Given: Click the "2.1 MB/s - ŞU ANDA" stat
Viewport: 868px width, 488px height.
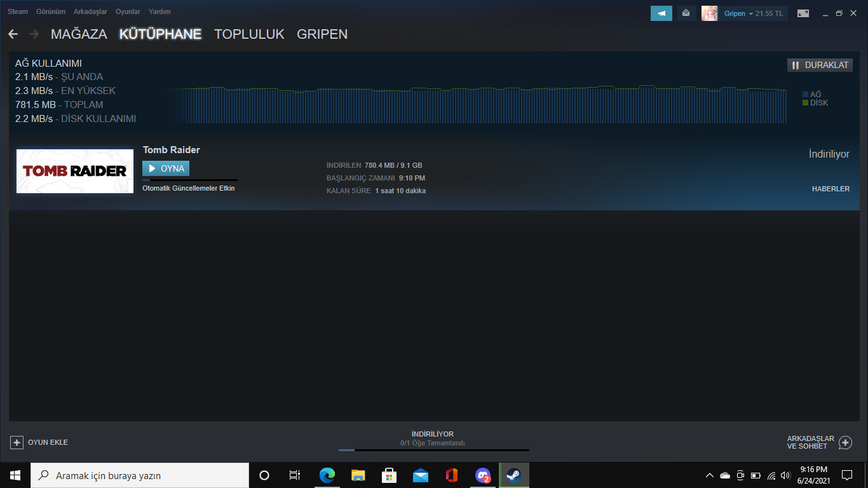Looking at the screenshot, I should 59,77.
